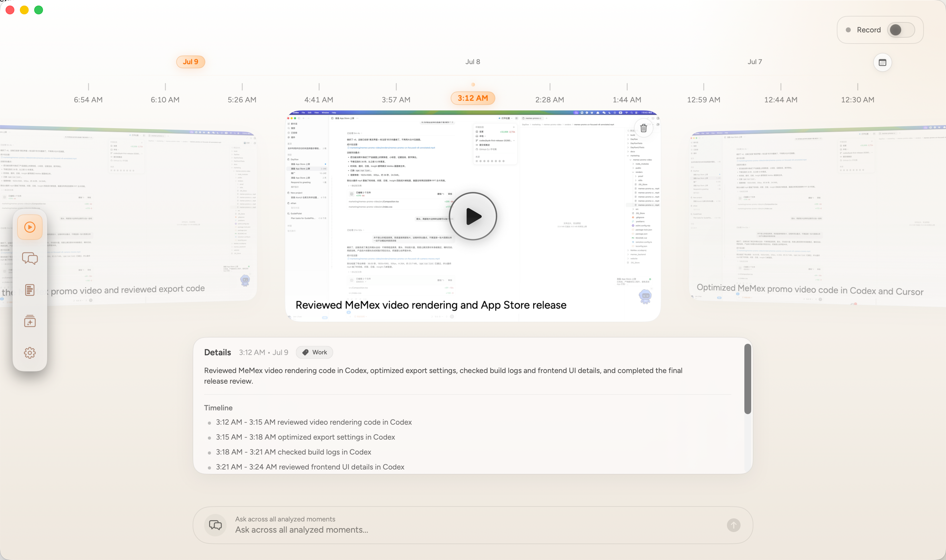The width and height of the screenshot is (946, 560).
Task: Open the document notes icon in sidebar
Action: coord(30,290)
